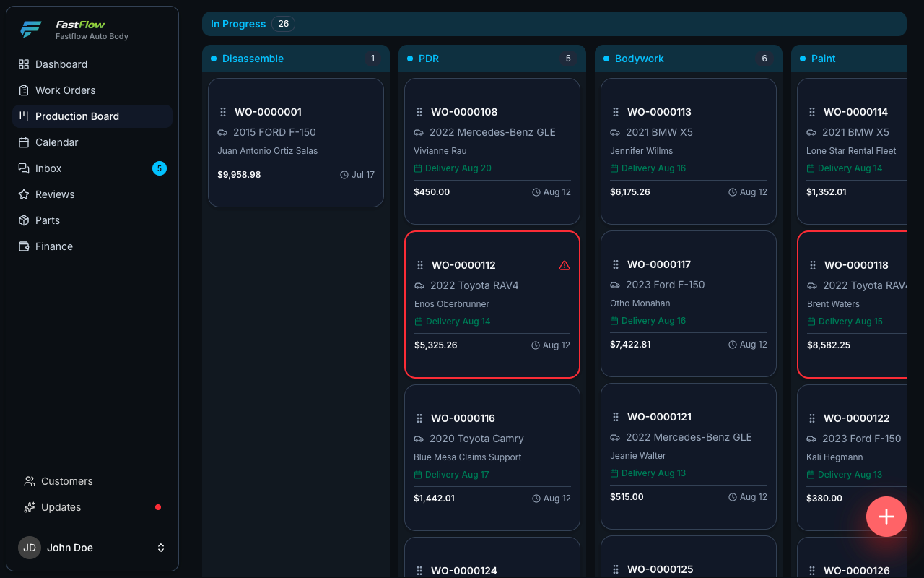Open work order WO-0000117
The image size is (924, 578).
[659, 264]
